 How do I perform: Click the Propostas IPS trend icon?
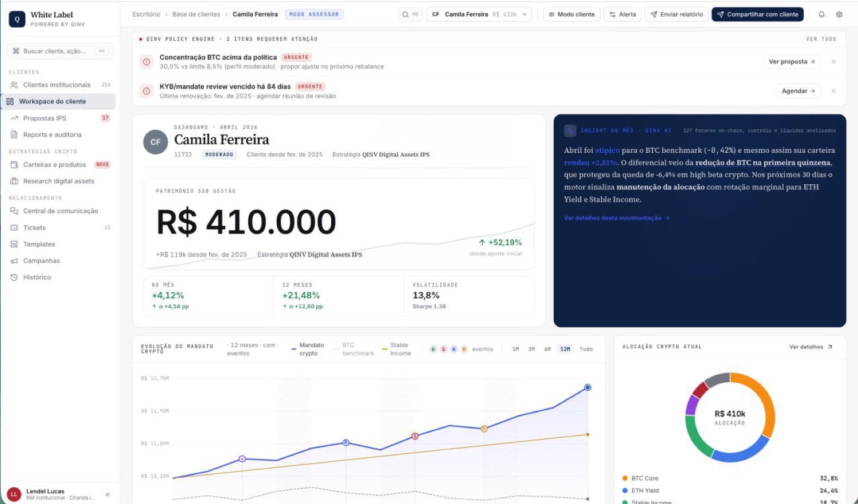(14, 118)
